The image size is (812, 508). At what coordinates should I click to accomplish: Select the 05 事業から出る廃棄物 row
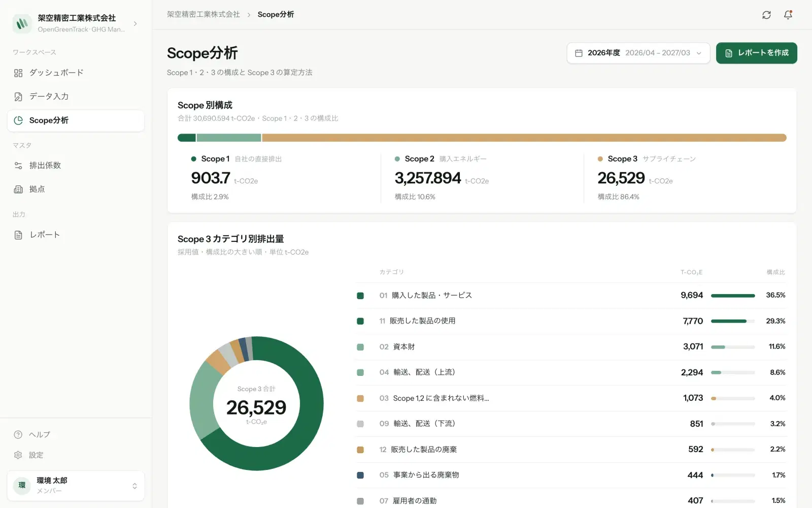571,475
